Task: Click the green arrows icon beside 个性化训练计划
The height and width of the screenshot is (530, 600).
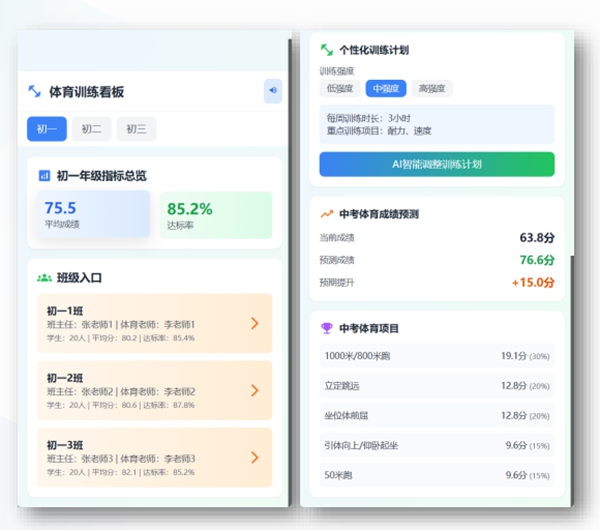Action: pos(326,49)
